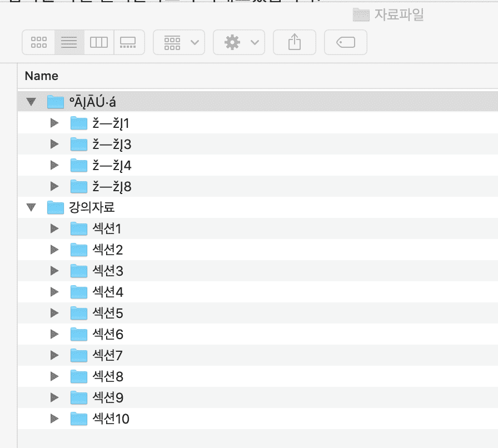Click the Edit Tags button

click(346, 42)
